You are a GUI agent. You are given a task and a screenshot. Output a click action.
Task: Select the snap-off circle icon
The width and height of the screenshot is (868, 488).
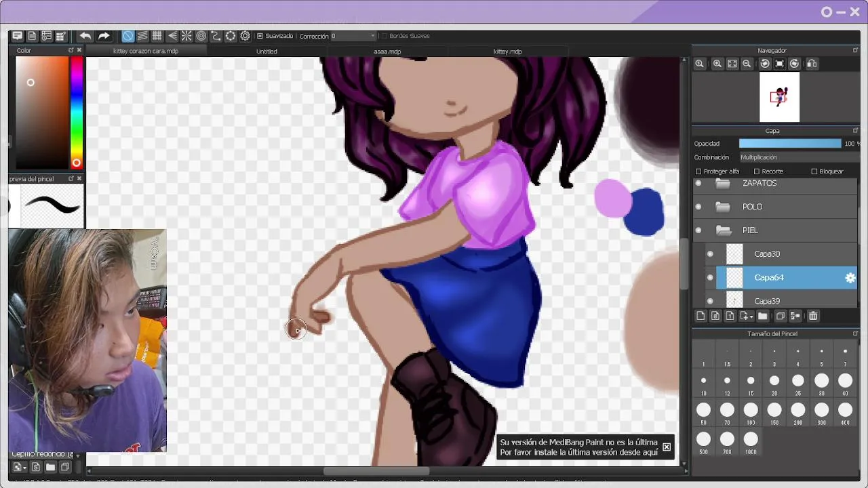pyautogui.click(x=127, y=36)
